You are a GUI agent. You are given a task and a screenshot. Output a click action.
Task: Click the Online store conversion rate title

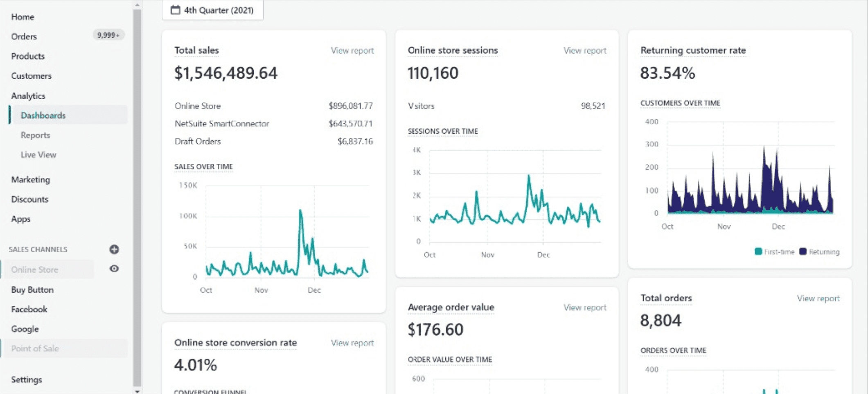[x=236, y=343]
